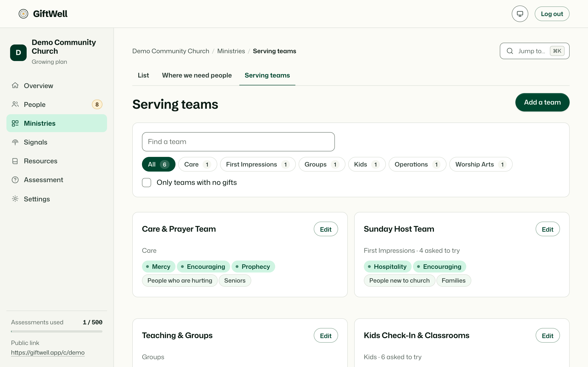Filter teams by First Impressions chip
This screenshot has height=367, width=588.
coord(258,164)
